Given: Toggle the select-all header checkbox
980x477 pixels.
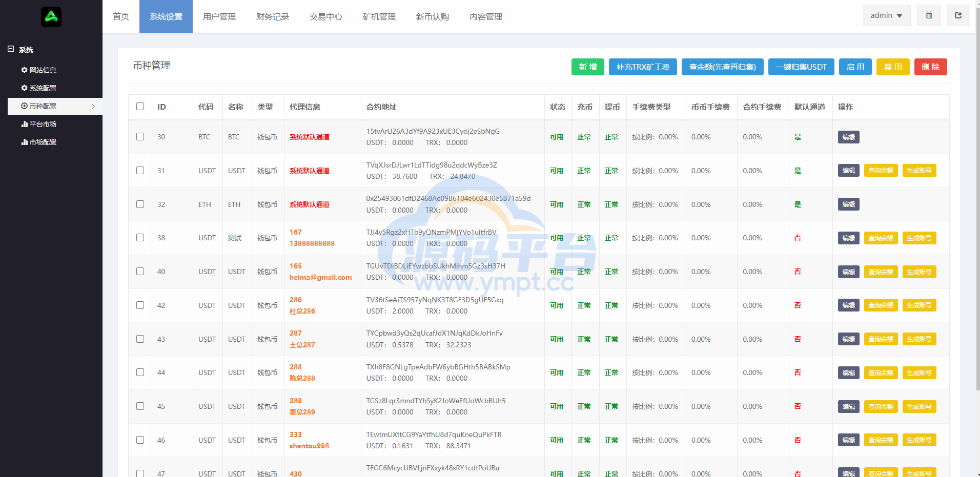Looking at the screenshot, I should pos(140,107).
